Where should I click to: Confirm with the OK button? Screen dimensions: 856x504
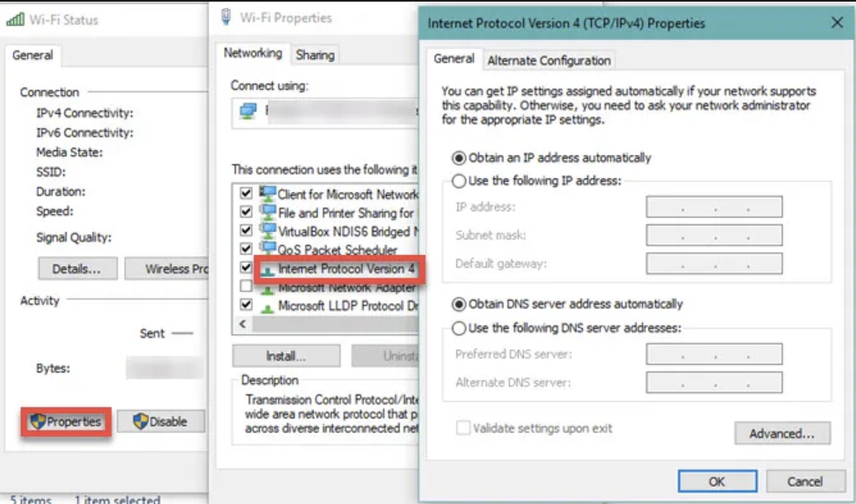tap(717, 481)
